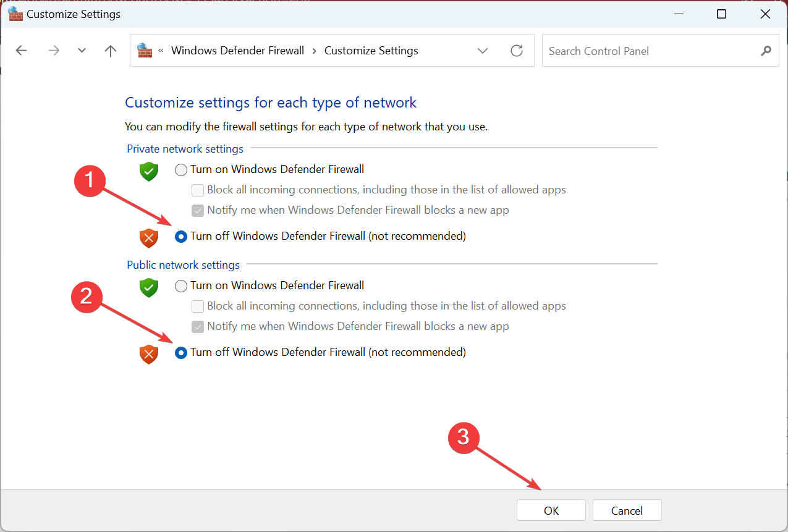Click red shield under Public network settings

(x=149, y=354)
